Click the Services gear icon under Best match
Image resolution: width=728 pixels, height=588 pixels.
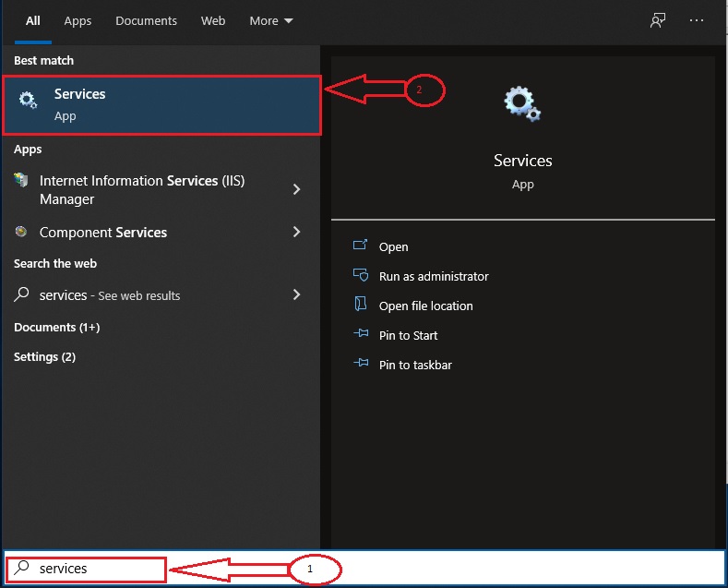coord(29,101)
